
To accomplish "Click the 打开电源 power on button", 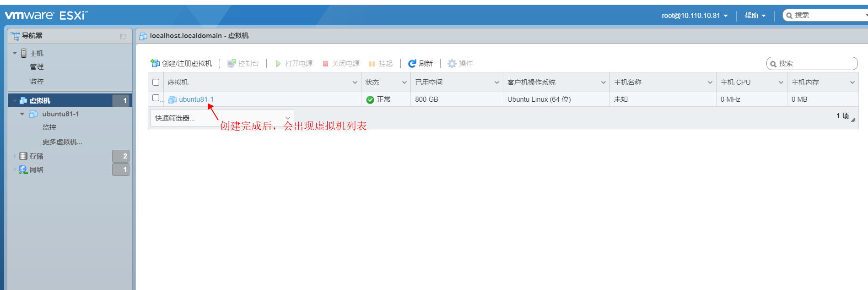I will [x=294, y=63].
